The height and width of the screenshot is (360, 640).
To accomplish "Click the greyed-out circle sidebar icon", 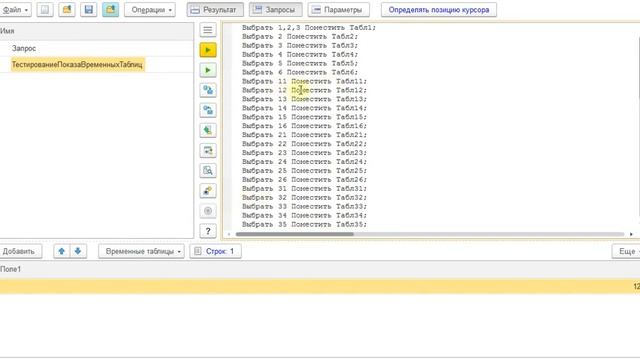I will [208, 211].
